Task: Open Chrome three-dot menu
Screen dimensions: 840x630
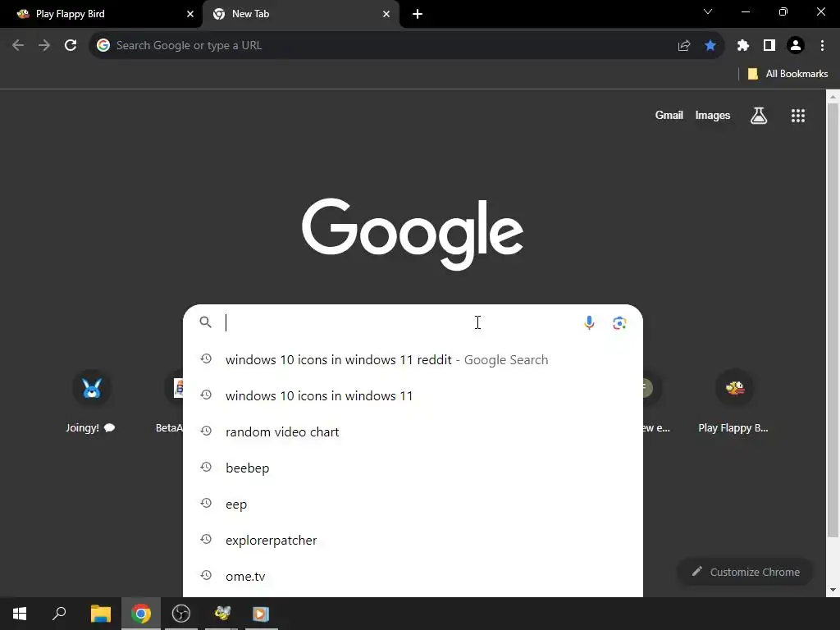Action: click(x=822, y=46)
